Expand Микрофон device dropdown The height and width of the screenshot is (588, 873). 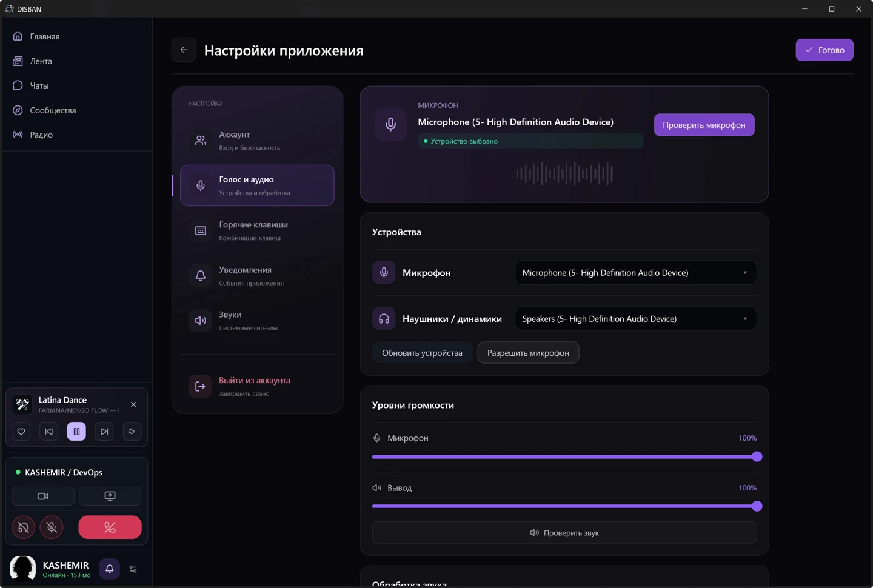point(635,273)
